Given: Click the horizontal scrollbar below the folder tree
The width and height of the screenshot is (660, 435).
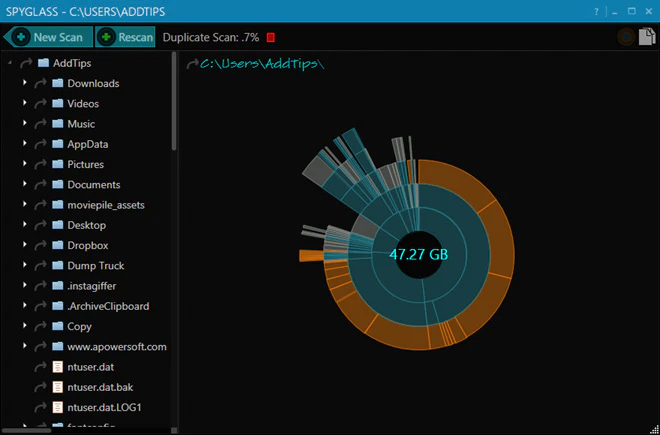Looking at the screenshot, I should pos(26,431).
